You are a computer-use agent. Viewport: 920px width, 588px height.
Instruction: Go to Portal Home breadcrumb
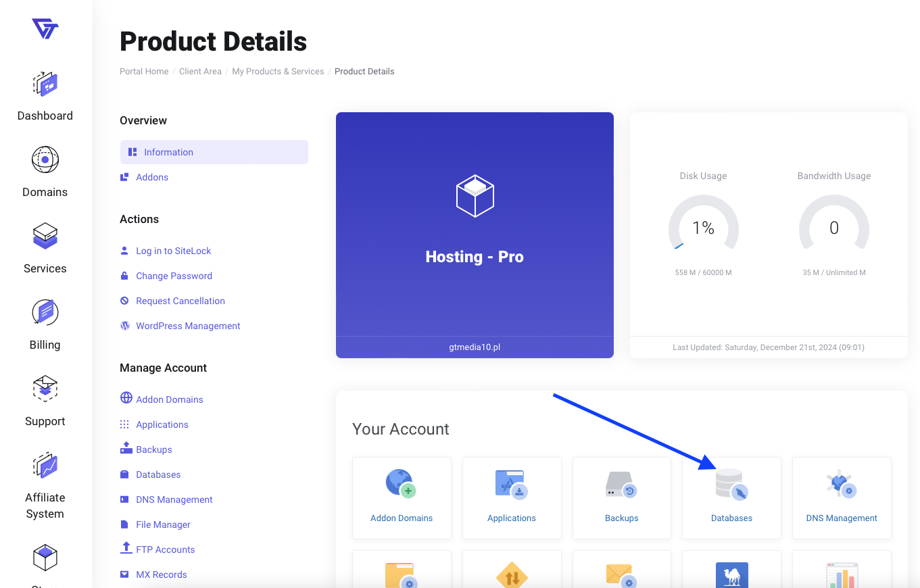144,71
